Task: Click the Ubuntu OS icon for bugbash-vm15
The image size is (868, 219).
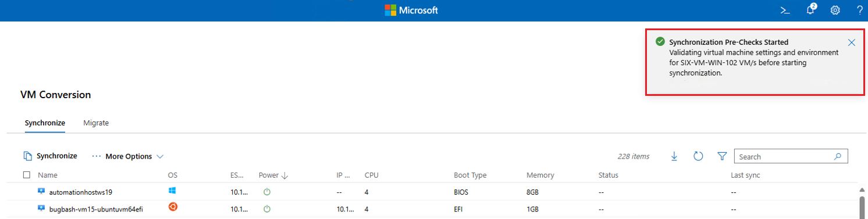Action: pyautogui.click(x=172, y=207)
